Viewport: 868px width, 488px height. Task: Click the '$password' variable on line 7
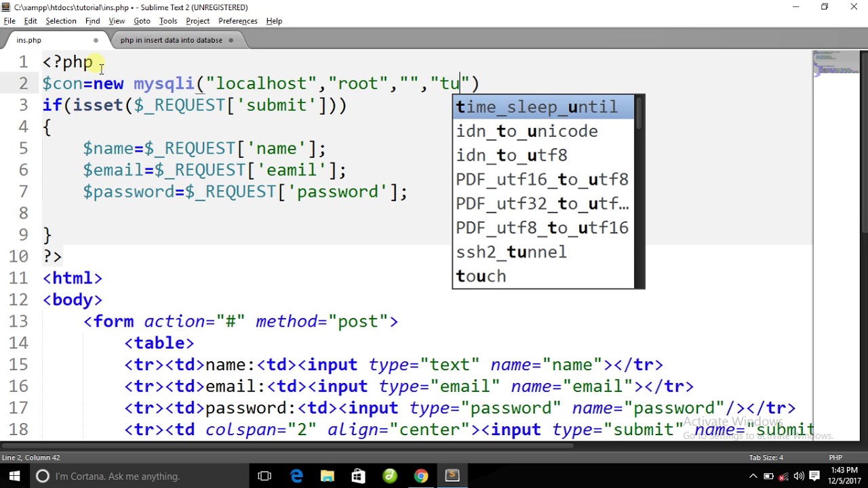[x=129, y=192]
